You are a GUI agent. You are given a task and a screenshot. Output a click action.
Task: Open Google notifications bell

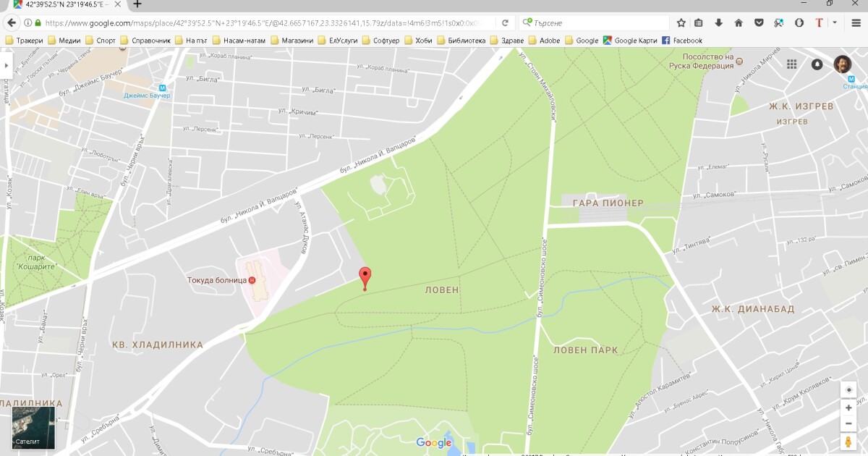[817, 64]
